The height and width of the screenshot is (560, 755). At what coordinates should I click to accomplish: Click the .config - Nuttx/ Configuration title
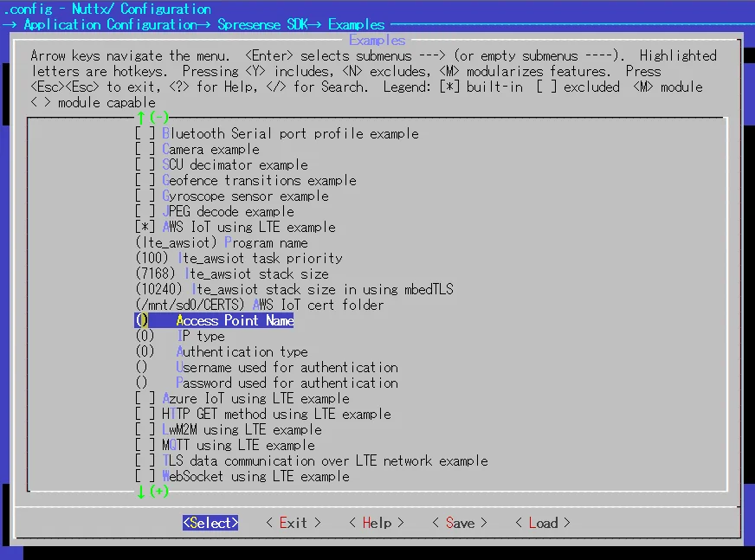106,9
